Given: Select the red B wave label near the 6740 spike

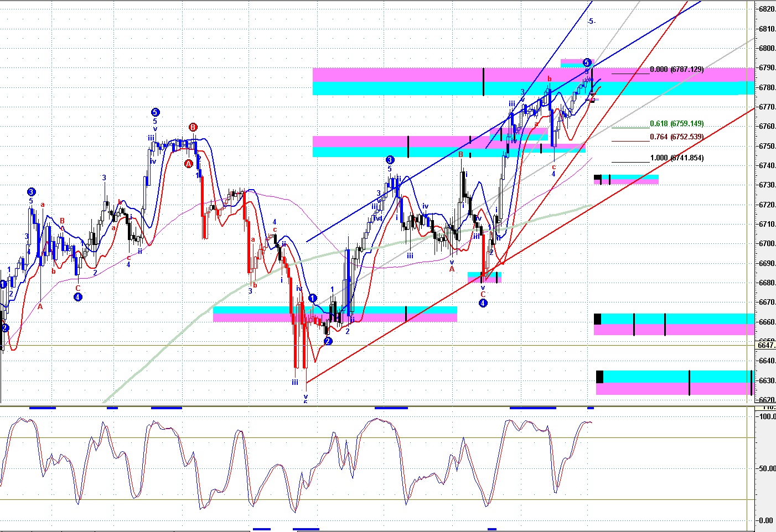Looking at the screenshot, I should [x=461, y=155].
